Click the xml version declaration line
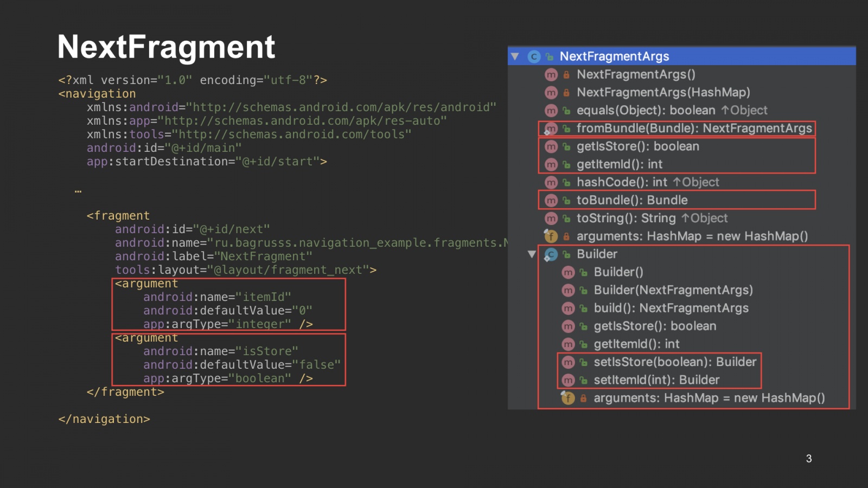 point(193,80)
